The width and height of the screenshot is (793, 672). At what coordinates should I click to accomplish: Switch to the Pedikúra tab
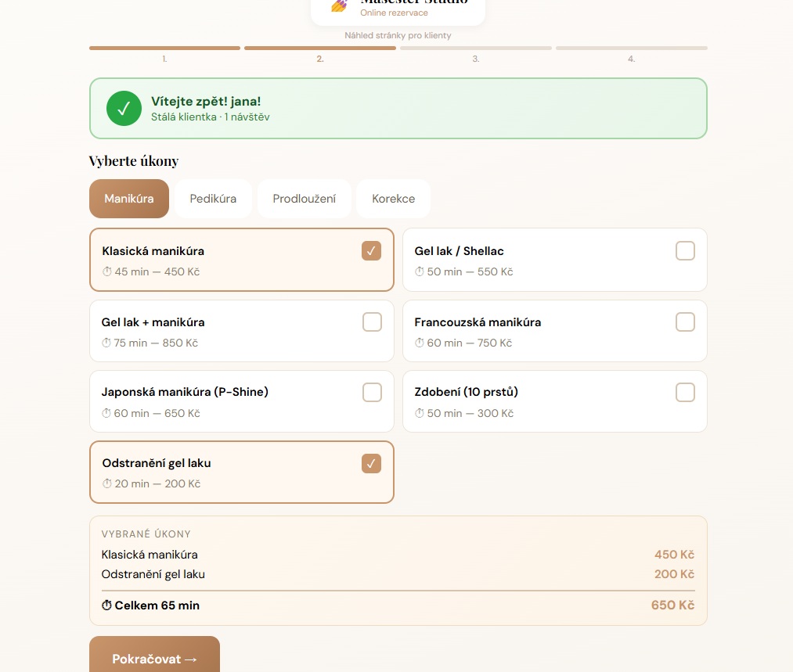coord(213,199)
